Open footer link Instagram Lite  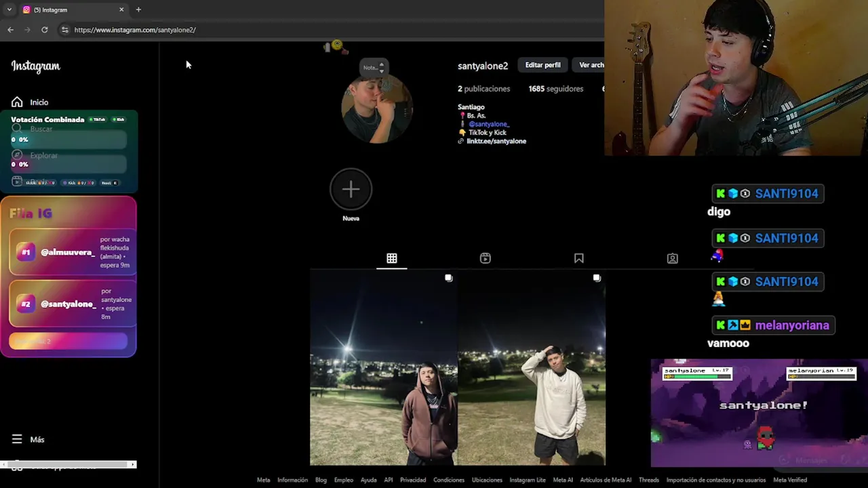528,480
